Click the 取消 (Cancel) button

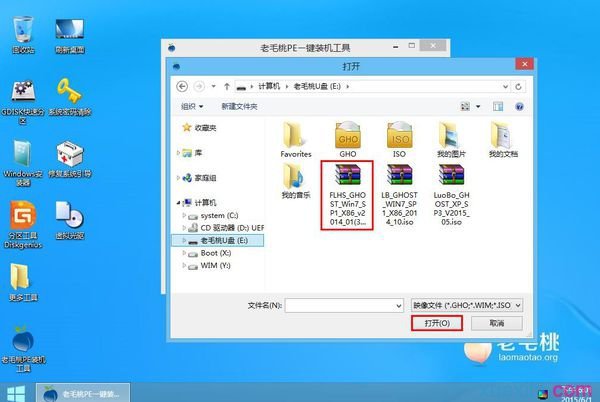tap(497, 323)
